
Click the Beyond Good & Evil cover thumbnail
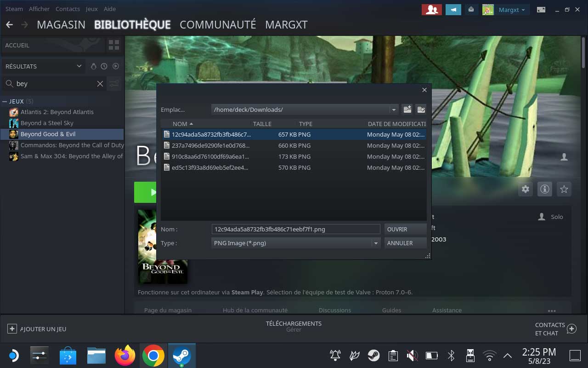(x=163, y=246)
